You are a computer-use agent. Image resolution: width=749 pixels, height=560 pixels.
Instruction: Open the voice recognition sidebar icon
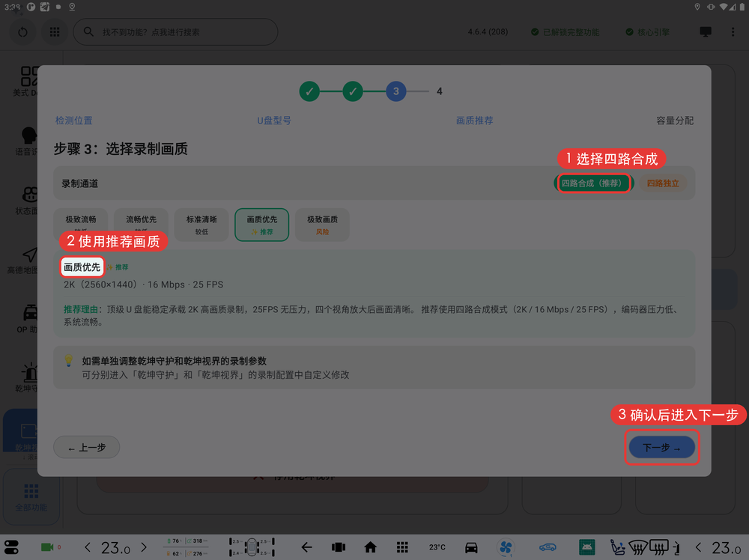click(x=28, y=136)
